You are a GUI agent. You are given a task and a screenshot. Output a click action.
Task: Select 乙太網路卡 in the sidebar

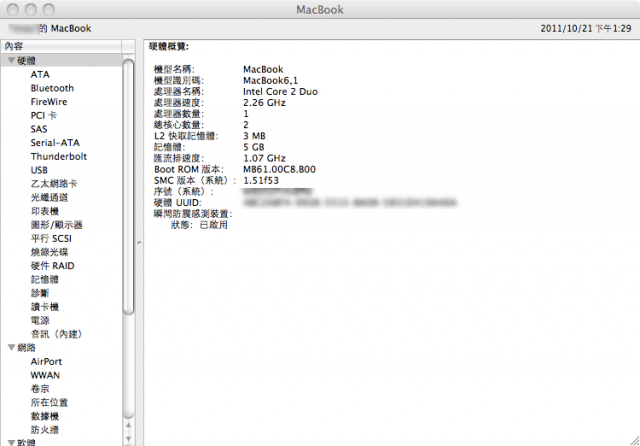(x=54, y=184)
